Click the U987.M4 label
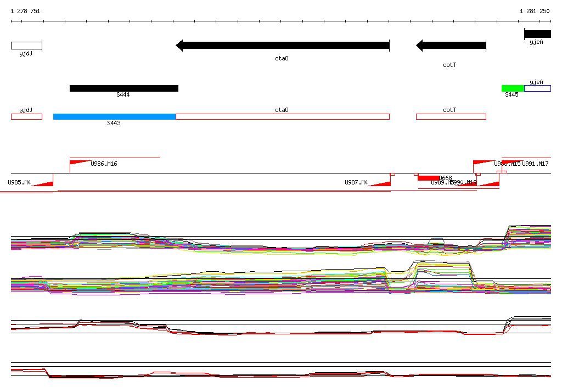This screenshot has width=562, height=392. coord(356,183)
